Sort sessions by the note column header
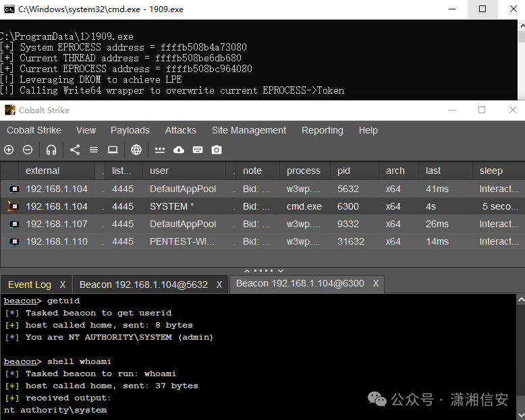 (258, 171)
